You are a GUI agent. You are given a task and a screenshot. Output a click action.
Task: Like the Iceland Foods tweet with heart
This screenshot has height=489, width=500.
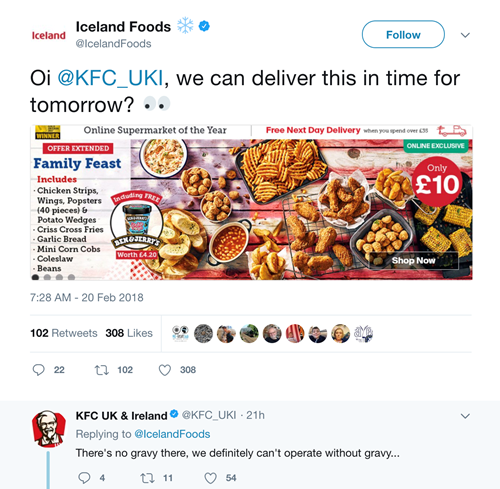coord(165,370)
